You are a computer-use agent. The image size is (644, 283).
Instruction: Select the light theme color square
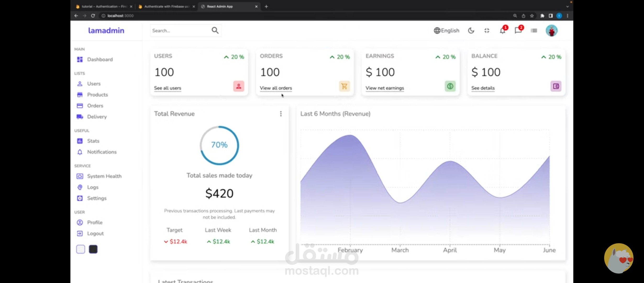point(81,249)
